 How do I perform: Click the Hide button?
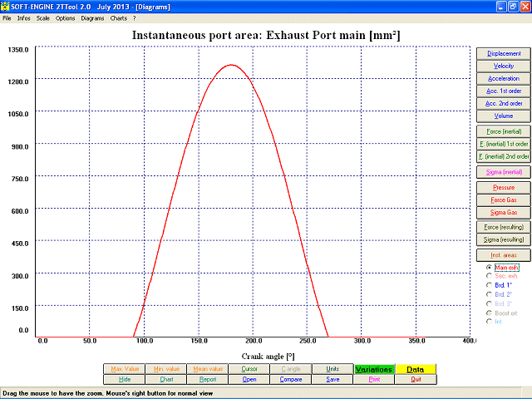pos(124,379)
